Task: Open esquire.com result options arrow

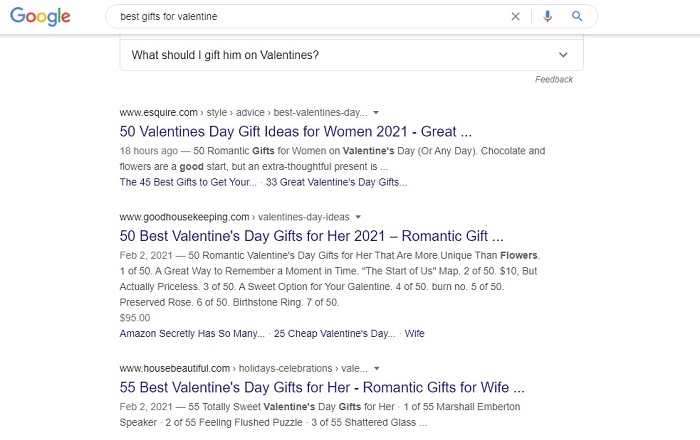Action: click(x=376, y=112)
